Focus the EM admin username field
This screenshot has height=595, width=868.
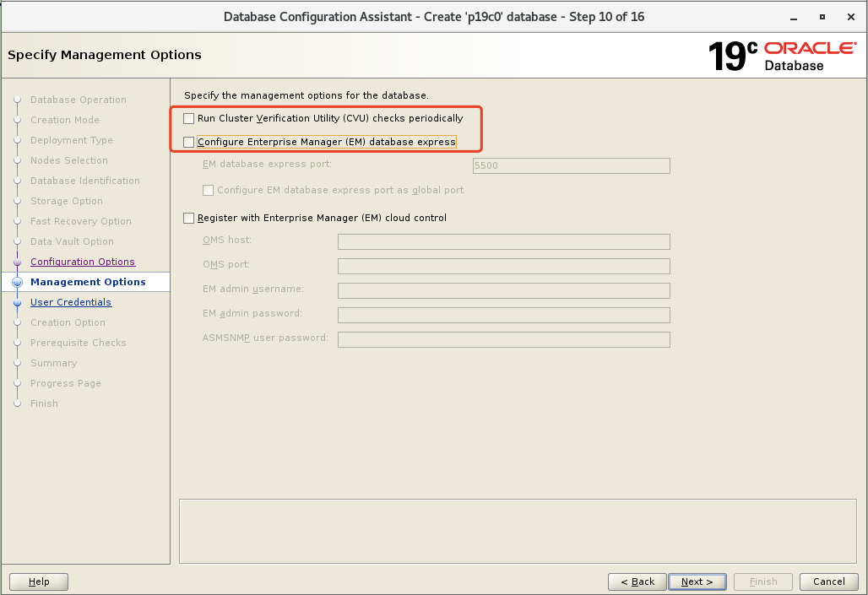coord(504,290)
